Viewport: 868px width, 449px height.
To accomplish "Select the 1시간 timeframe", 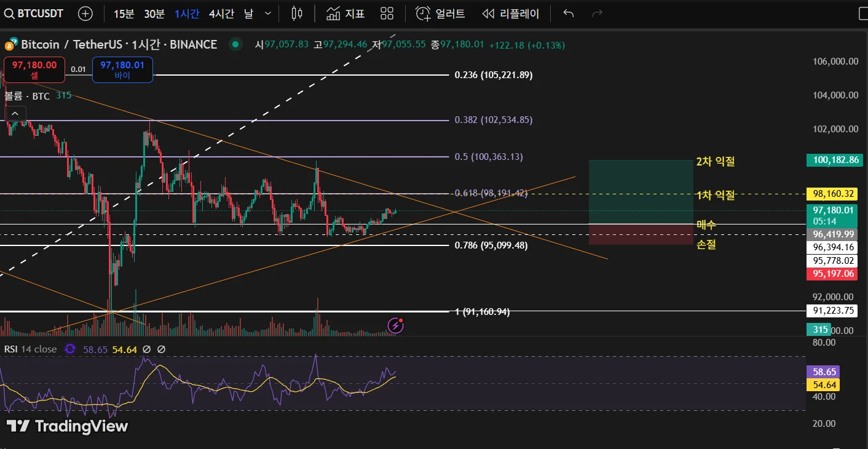I will pos(187,14).
